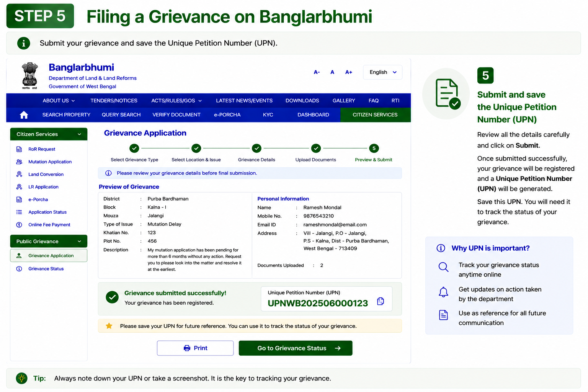Click the Government of West Bengal emblem
The width and height of the screenshot is (588, 392).
tap(30, 75)
